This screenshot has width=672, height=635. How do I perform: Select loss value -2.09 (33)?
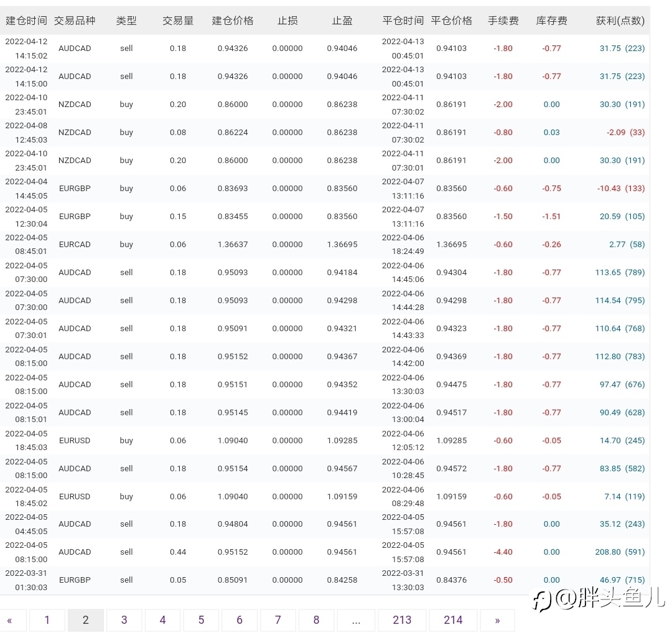(x=626, y=132)
